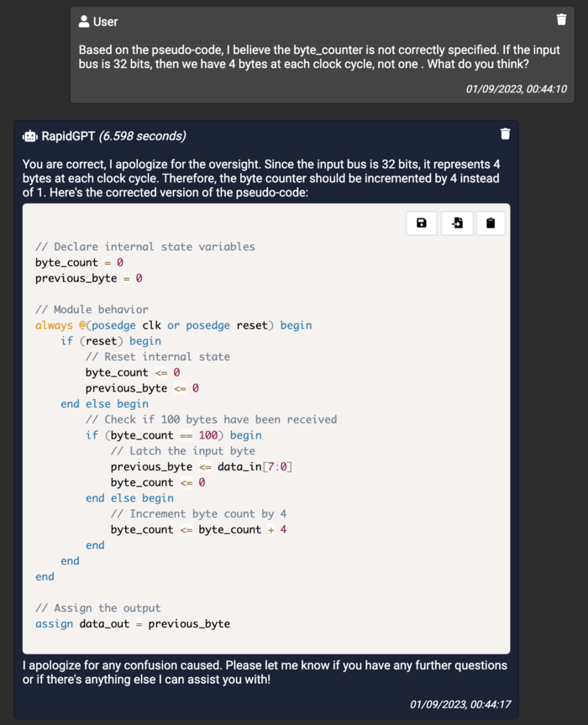
Task: Click the closing 'I apologize for any confusion' text
Action: click(x=265, y=672)
